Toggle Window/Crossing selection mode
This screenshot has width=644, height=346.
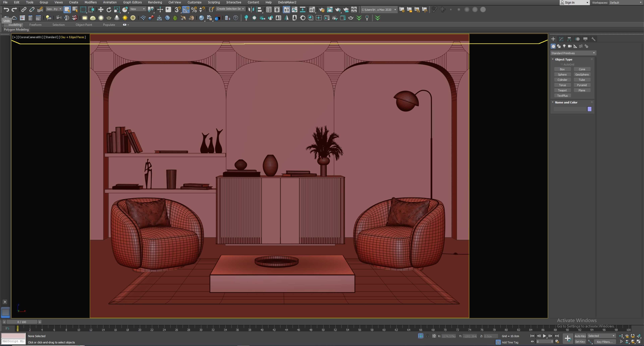tap(91, 10)
